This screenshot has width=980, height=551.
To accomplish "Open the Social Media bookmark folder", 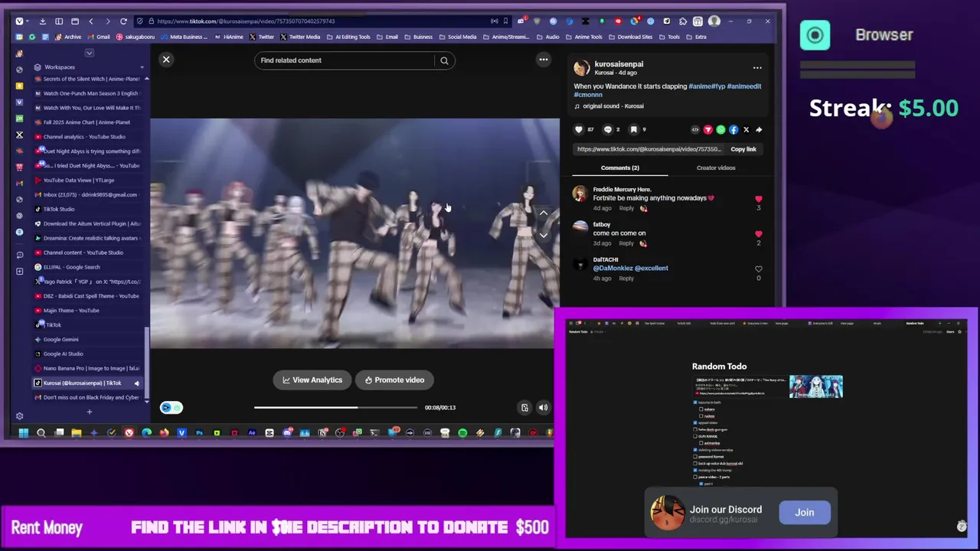I will tap(458, 37).
